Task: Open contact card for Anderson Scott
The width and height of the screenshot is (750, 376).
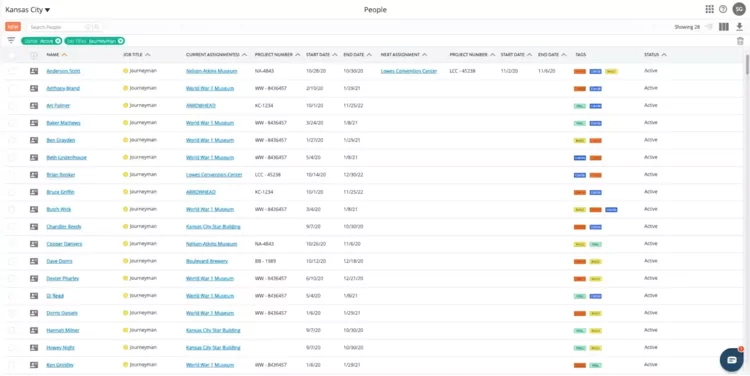Action: pyautogui.click(x=34, y=71)
